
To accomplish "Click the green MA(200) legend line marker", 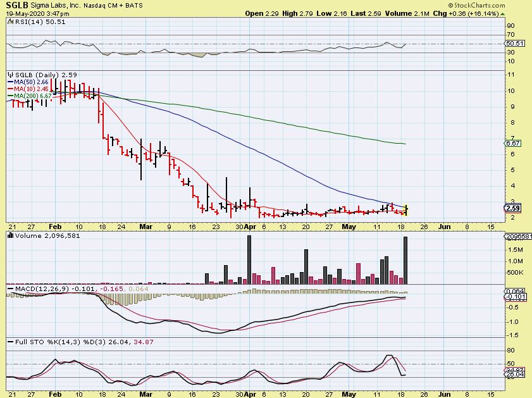I will pos(10,96).
